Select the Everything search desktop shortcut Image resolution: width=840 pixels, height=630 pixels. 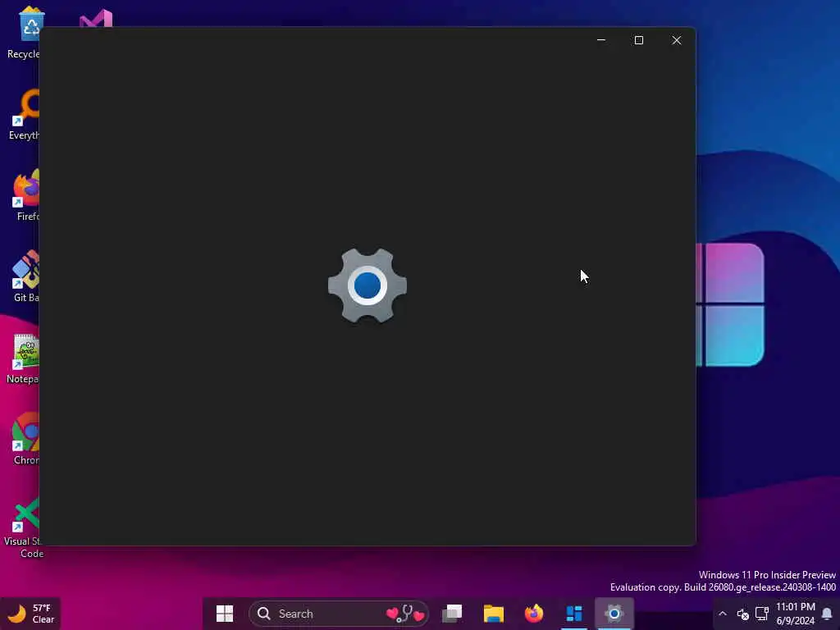point(25,113)
